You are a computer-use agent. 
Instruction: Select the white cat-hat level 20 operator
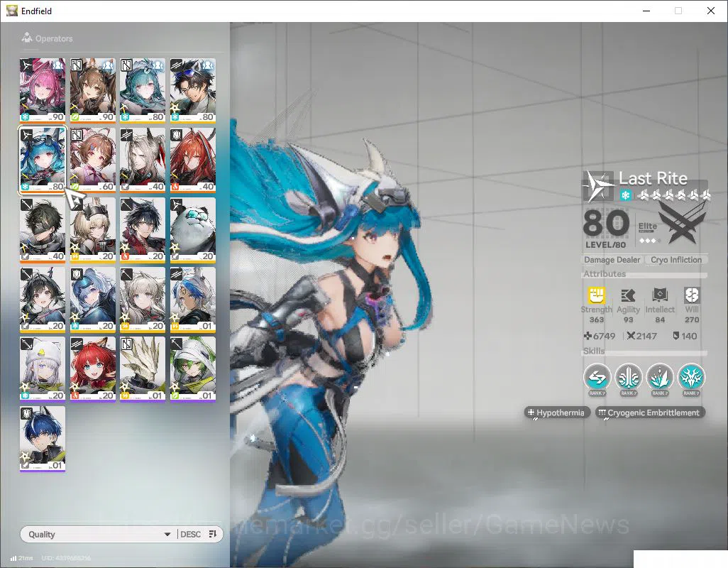point(43,369)
